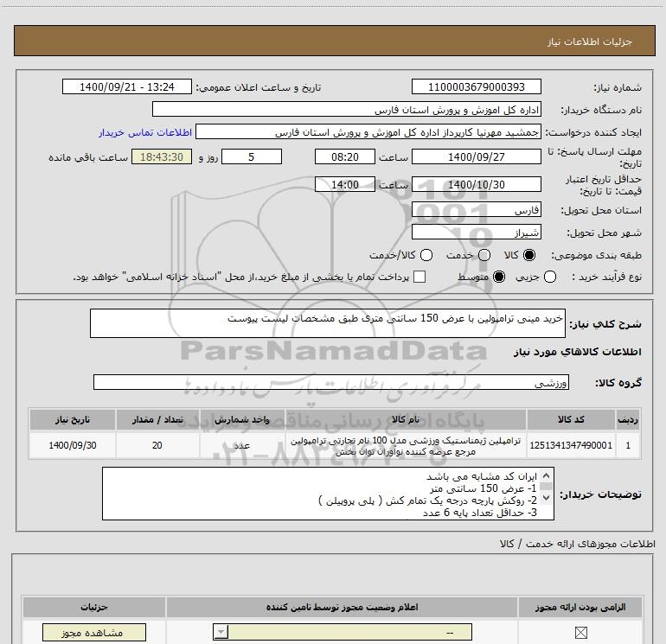This screenshot has height=644, width=666.
Task: Click the کد کالا column header
Action: tap(571, 419)
